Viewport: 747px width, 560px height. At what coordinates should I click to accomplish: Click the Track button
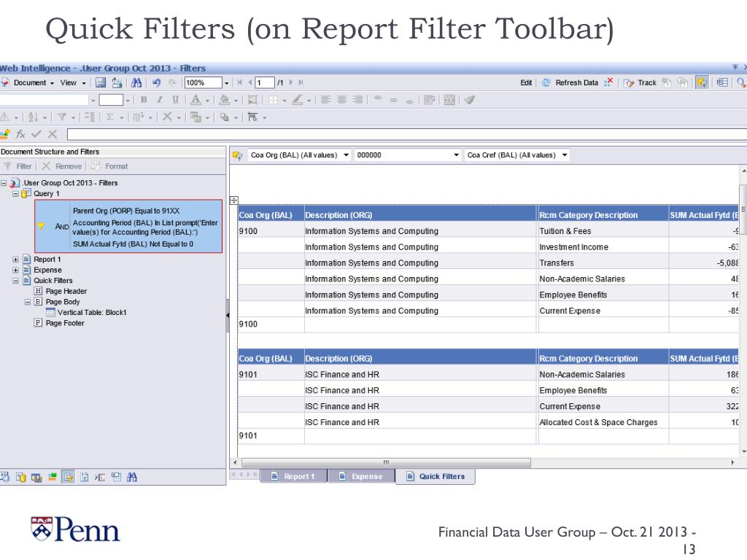pyautogui.click(x=641, y=83)
